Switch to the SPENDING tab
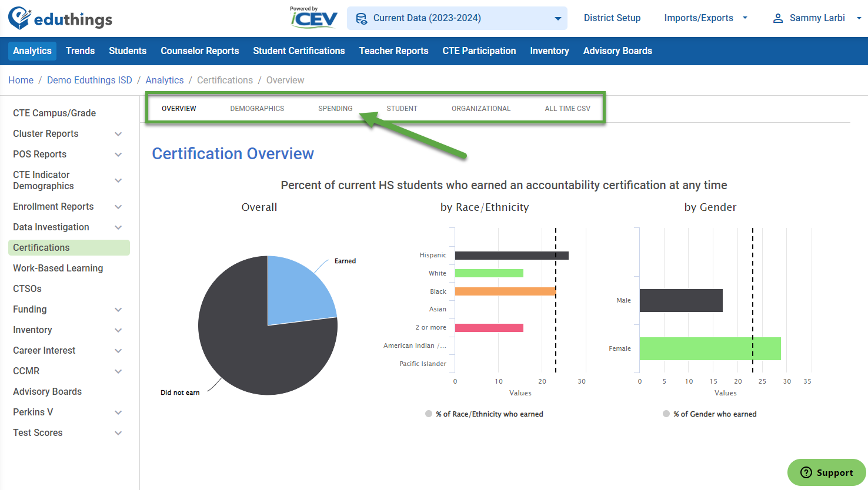The height and width of the screenshot is (490, 868). (x=335, y=108)
